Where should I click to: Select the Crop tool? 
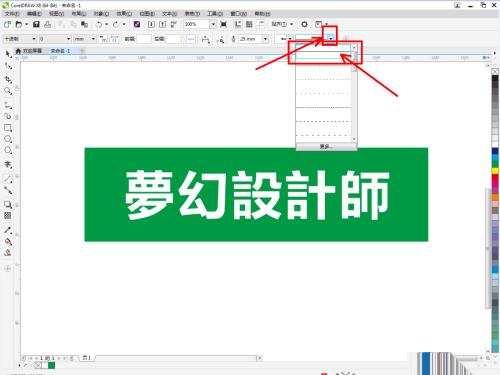point(8,79)
